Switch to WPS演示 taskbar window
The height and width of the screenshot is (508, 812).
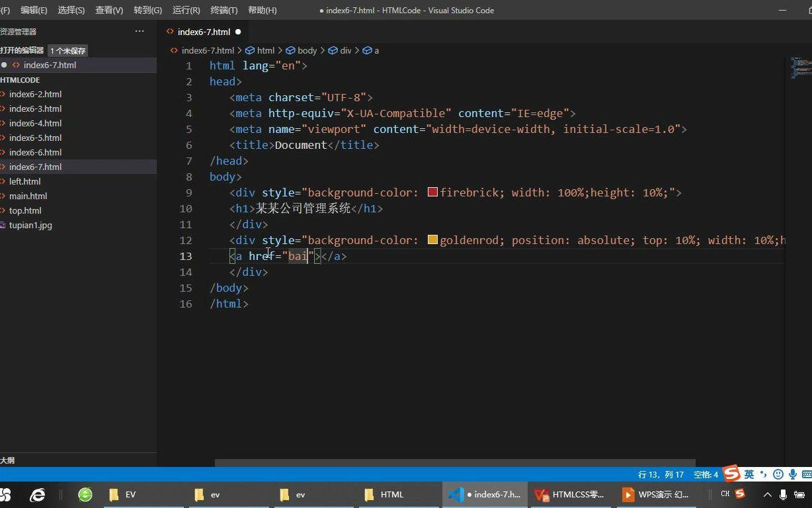[655, 494]
